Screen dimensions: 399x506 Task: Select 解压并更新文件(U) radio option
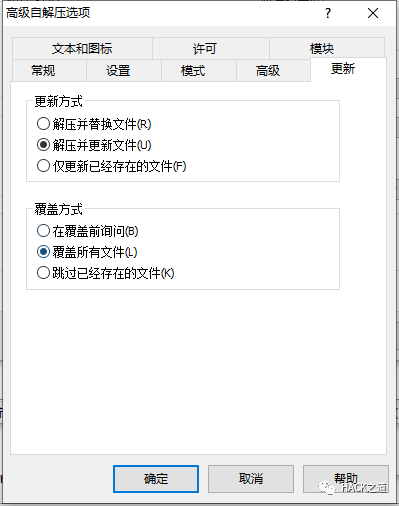point(94,145)
